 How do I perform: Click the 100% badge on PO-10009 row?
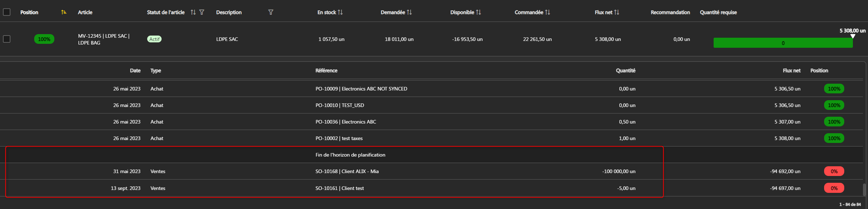(834, 89)
